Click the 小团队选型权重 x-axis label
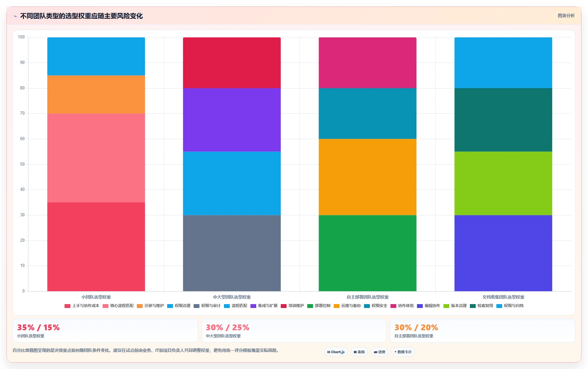This screenshot has height=369, width=588. tap(96, 297)
